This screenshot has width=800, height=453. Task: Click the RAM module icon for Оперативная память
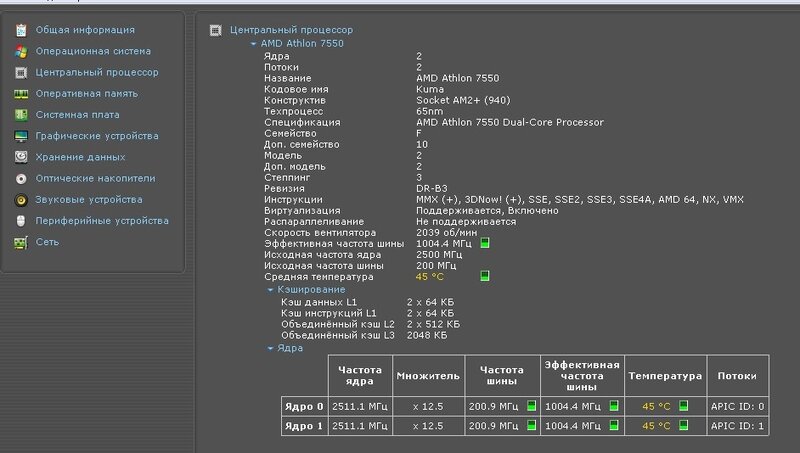[21, 94]
